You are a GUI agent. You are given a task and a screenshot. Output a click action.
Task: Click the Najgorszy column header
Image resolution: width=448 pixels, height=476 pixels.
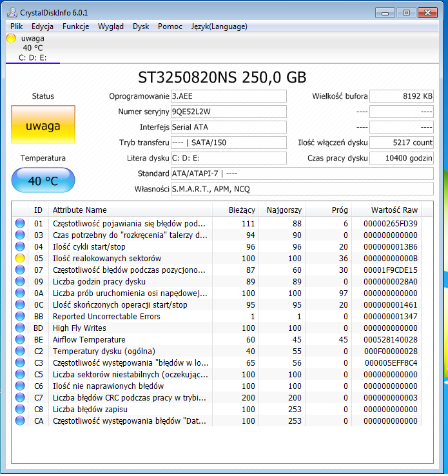pyautogui.click(x=282, y=210)
